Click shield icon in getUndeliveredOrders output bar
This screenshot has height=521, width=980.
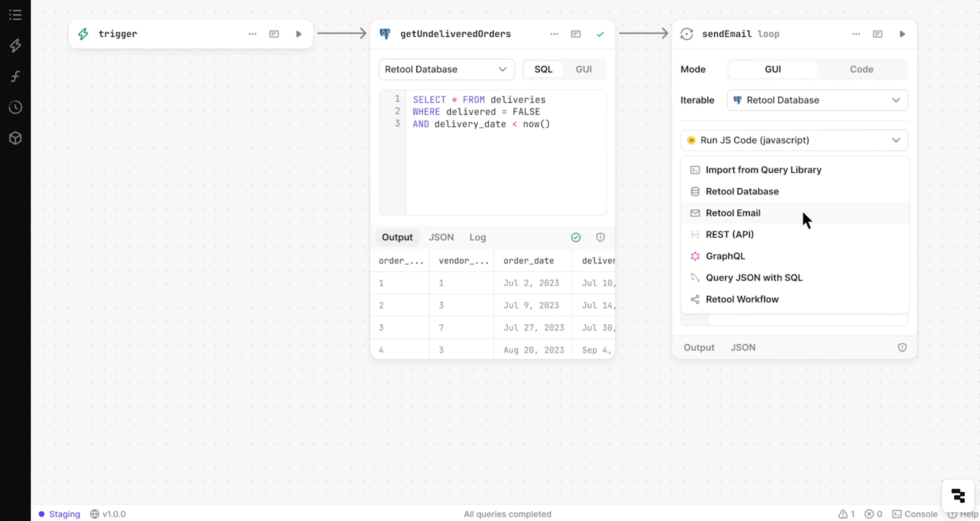pos(600,237)
